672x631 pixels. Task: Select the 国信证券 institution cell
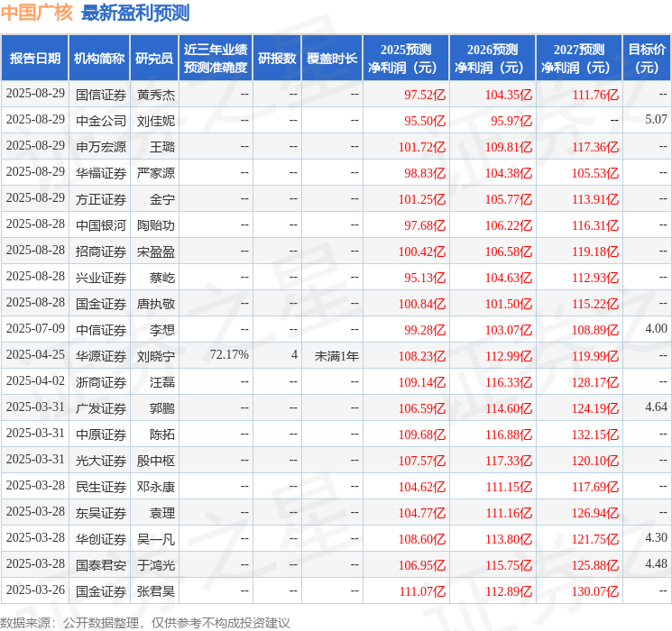point(101,95)
